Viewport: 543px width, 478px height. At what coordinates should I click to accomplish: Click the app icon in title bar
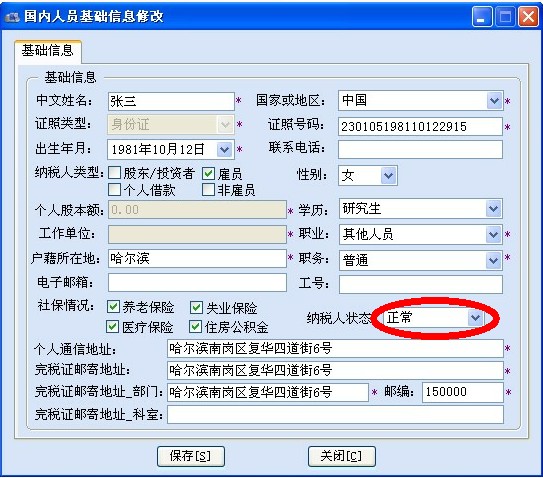coord(12,17)
